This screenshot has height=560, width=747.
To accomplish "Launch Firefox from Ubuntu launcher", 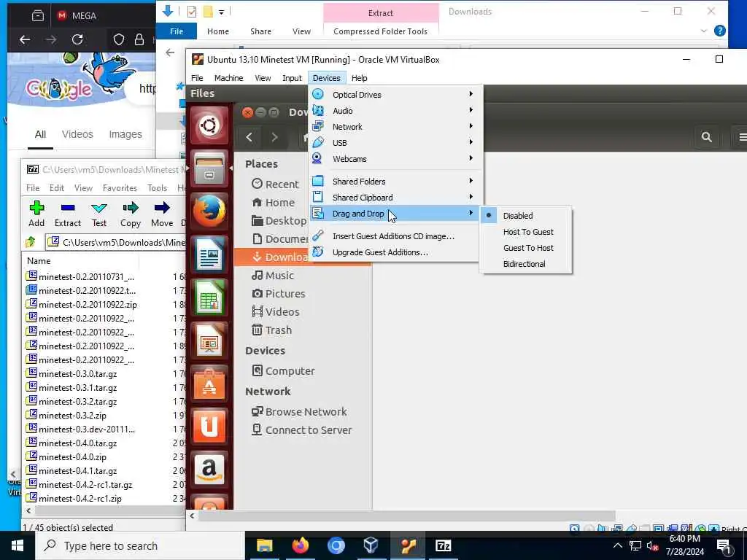I will pos(209,211).
